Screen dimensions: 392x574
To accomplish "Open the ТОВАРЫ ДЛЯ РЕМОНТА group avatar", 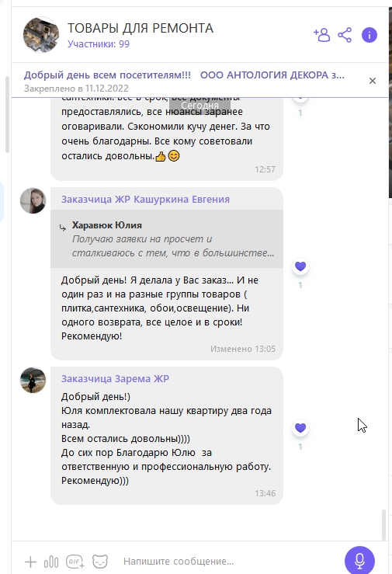I will pos(41,35).
